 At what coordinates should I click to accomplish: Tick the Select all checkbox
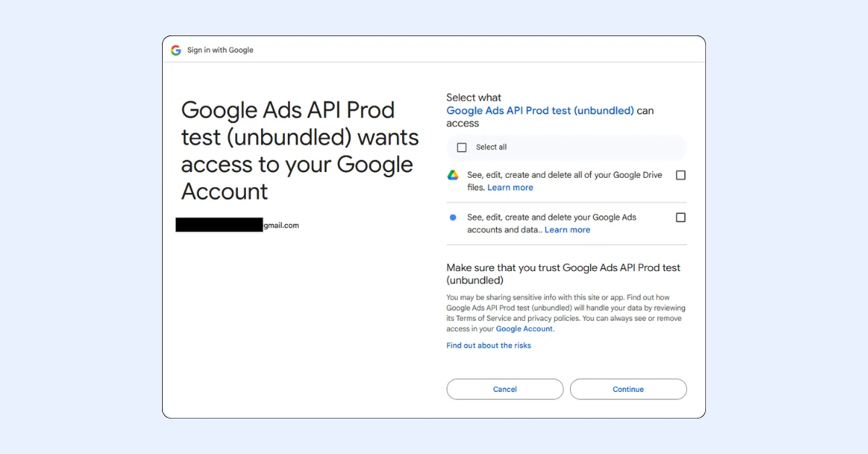point(461,147)
